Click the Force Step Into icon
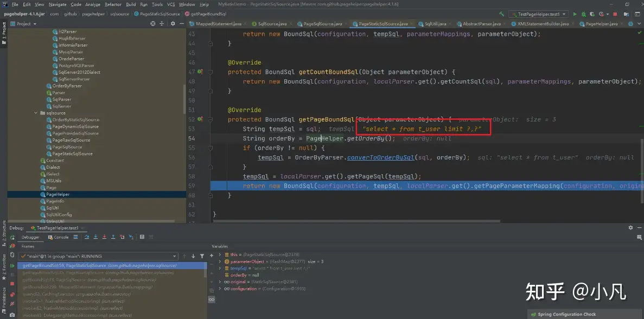 pos(104,237)
